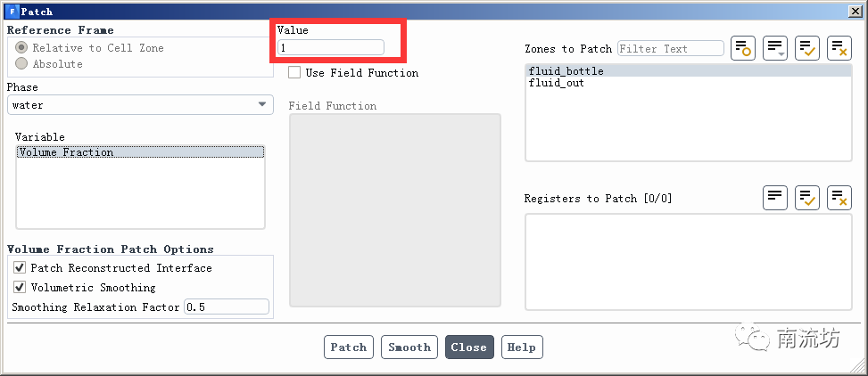Select all registers in Registers to Patch
Screen dimensions: 868x376
pyautogui.click(x=807, y=197)
